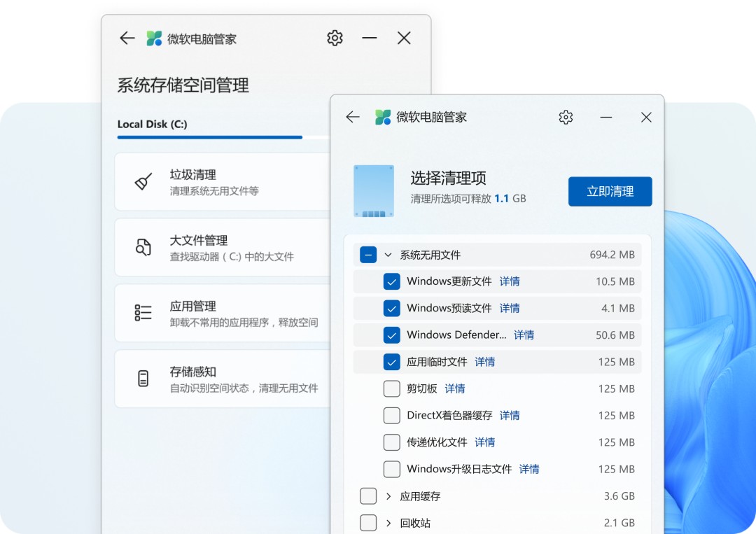Toggle the 系统无用文件 group checkbox

point(368,255)
